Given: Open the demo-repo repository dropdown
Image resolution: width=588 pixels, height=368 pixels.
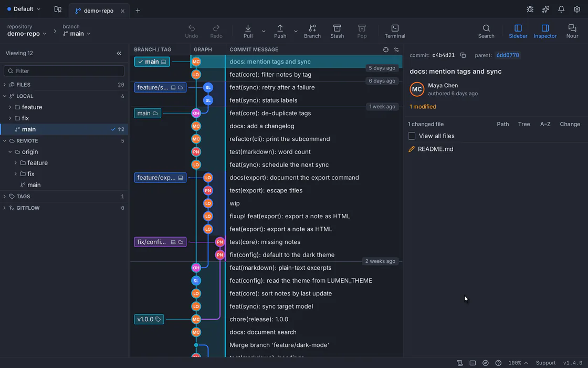Looking at the screenshot, I should click(27, 34).
